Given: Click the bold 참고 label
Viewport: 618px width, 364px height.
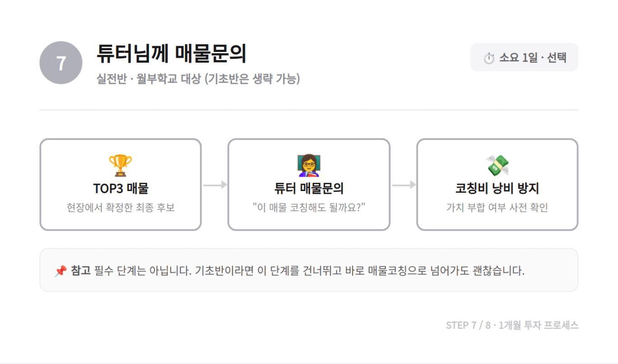Looking at the screenshot, I should [x=81, y=271].
